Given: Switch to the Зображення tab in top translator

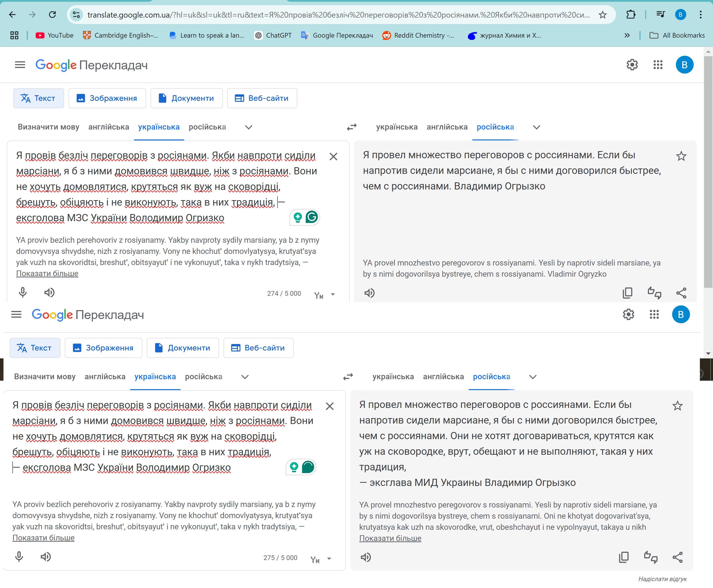Looking at the screenshot, I should point(107,98).
